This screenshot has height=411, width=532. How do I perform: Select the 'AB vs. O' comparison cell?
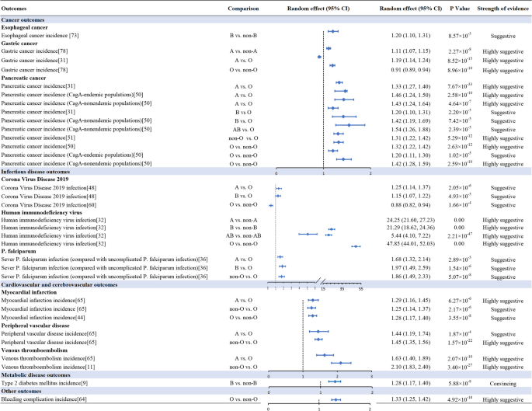[243, 130]
